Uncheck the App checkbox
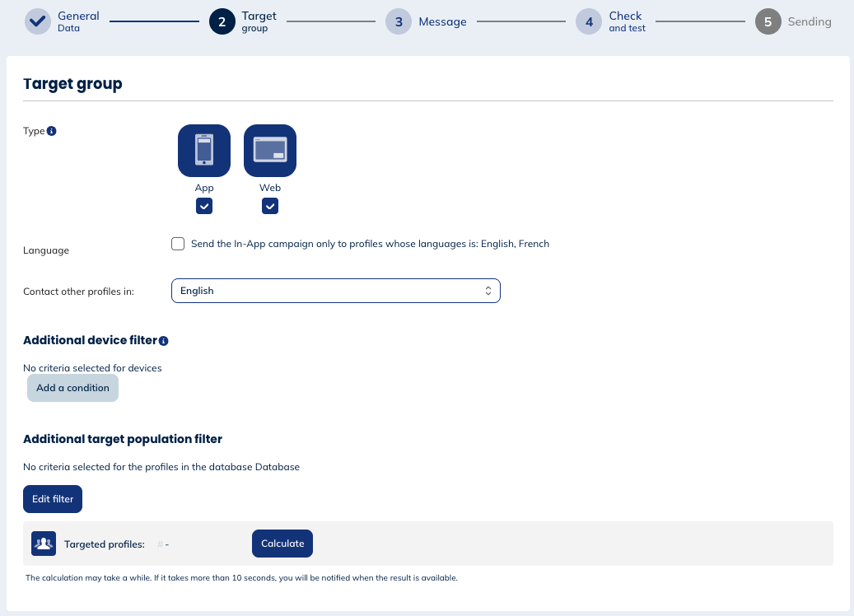This screenshot has height=616, width=854. [204, 206]
